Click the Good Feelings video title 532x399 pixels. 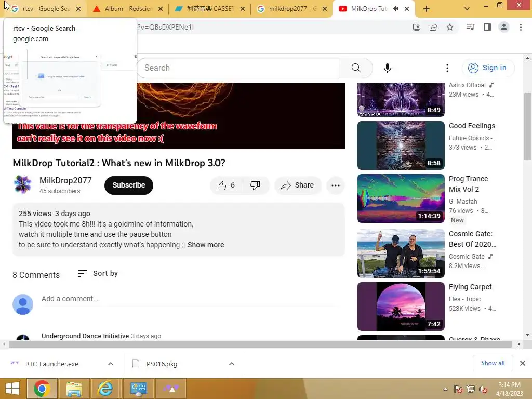(472, 126)
